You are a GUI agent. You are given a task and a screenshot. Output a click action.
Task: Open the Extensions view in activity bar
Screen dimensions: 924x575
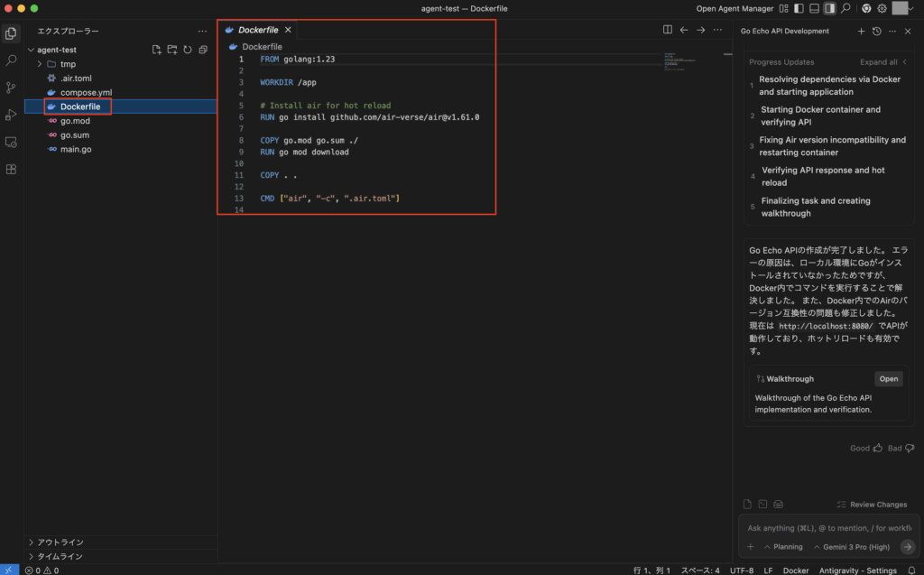tap(12, 169)
